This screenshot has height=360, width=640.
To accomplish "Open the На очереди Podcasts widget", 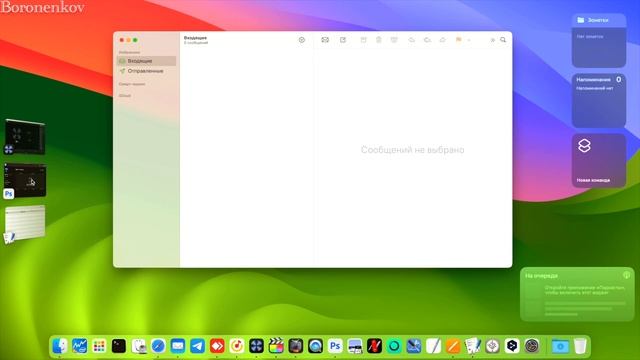I will 577,294.
